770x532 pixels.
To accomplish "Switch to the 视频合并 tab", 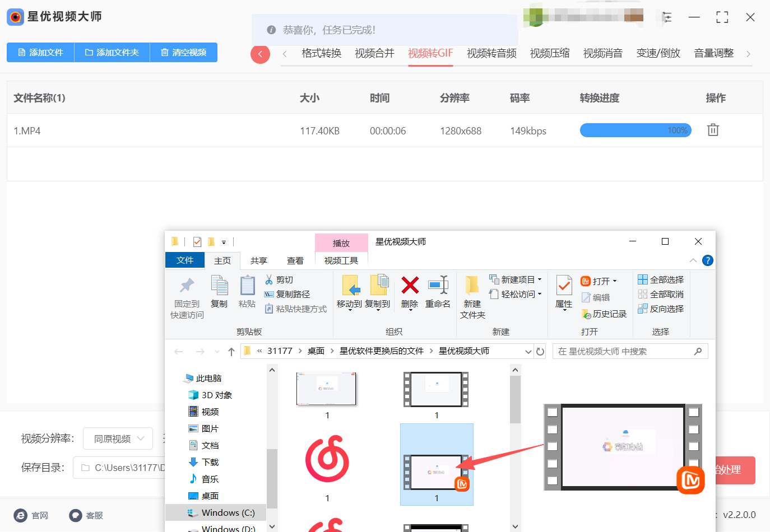I will coord(374,53).
